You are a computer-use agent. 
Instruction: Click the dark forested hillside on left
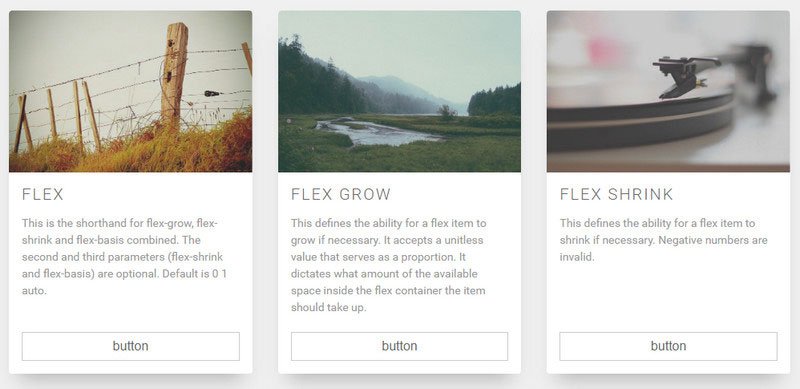321,82
